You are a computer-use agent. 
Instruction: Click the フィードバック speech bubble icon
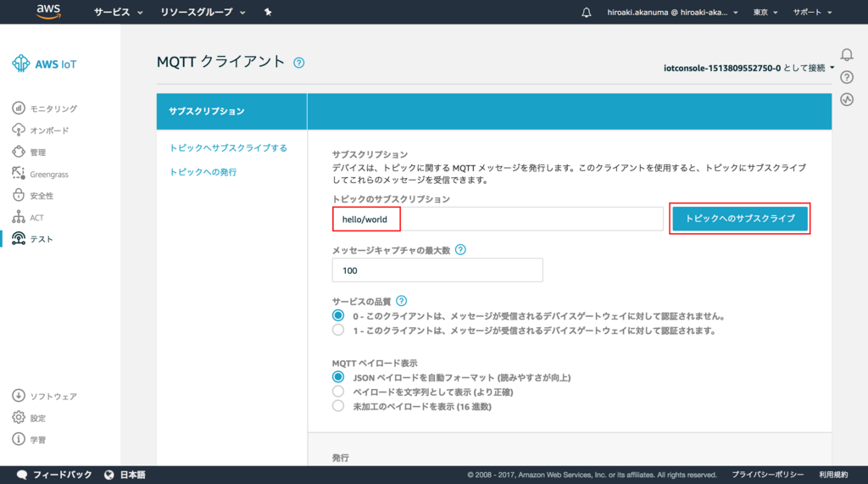[22, 475]
